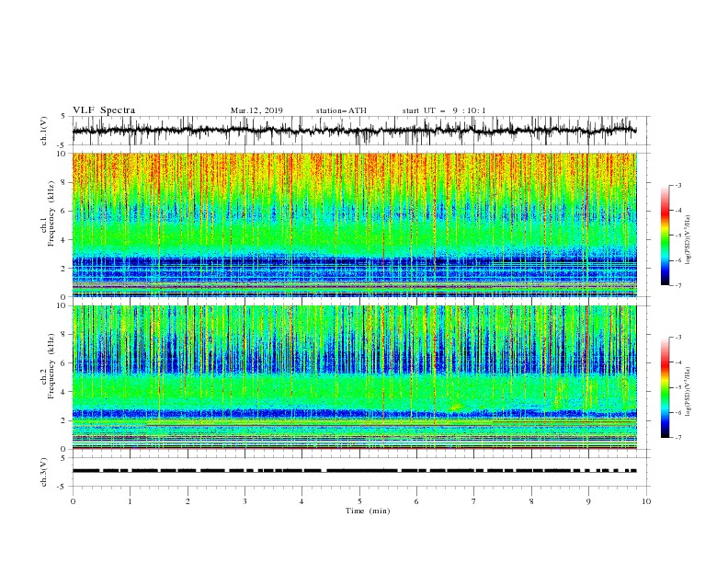Click inside the ch.2 spectrogram plot
Viewport: 728px width, 563px height.
tap(355, 377)
